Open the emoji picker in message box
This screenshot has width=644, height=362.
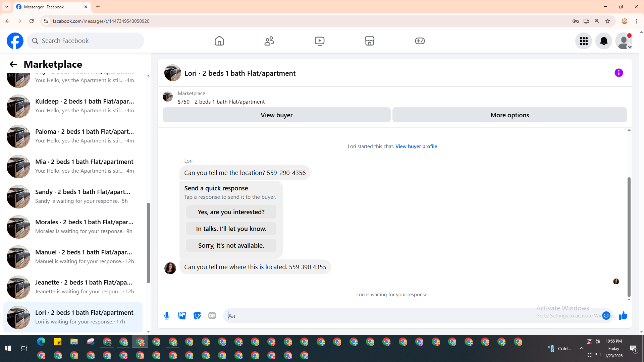606,315
